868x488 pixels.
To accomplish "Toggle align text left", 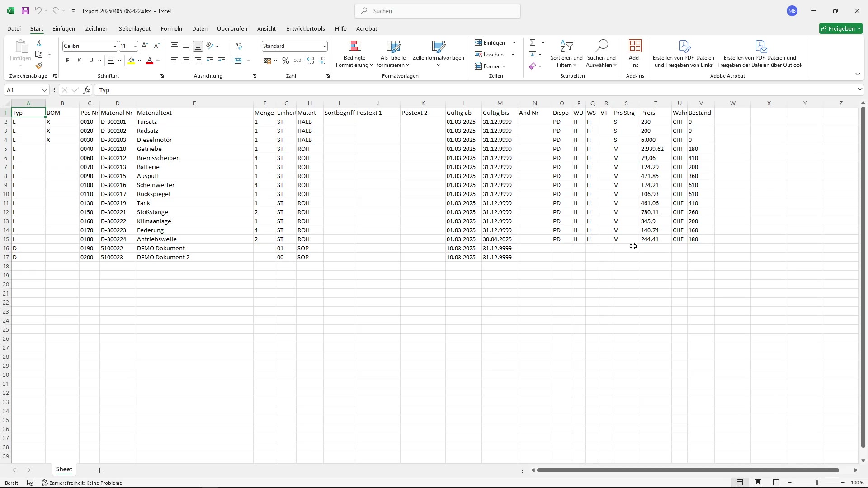I will pyautogui.click(x=175, y=61).
